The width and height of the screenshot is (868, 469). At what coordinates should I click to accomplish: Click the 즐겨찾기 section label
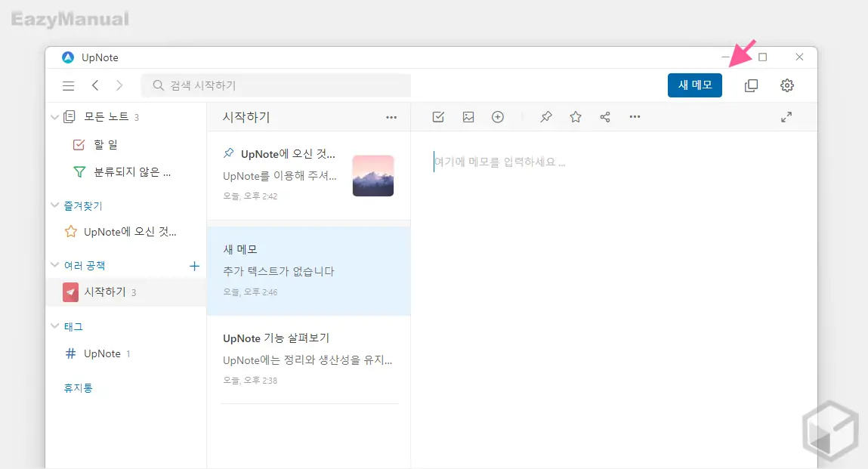click(x=83, y=205)
